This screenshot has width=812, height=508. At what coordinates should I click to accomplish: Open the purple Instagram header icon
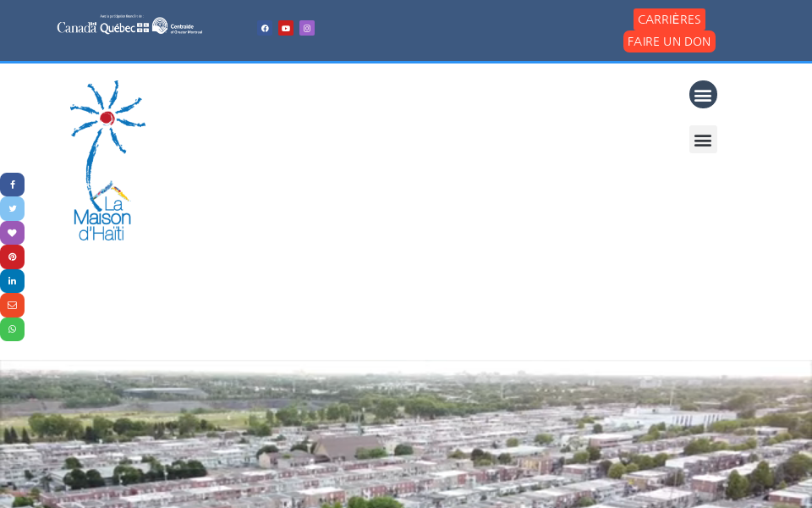click(x=307, y=28)
